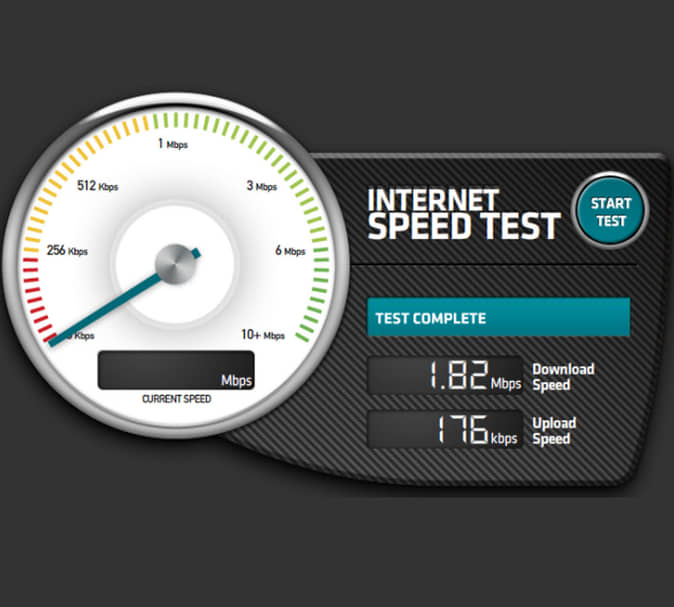
Task: Click the 256 Kbps gauge label
Action: (x=67, y=250)
